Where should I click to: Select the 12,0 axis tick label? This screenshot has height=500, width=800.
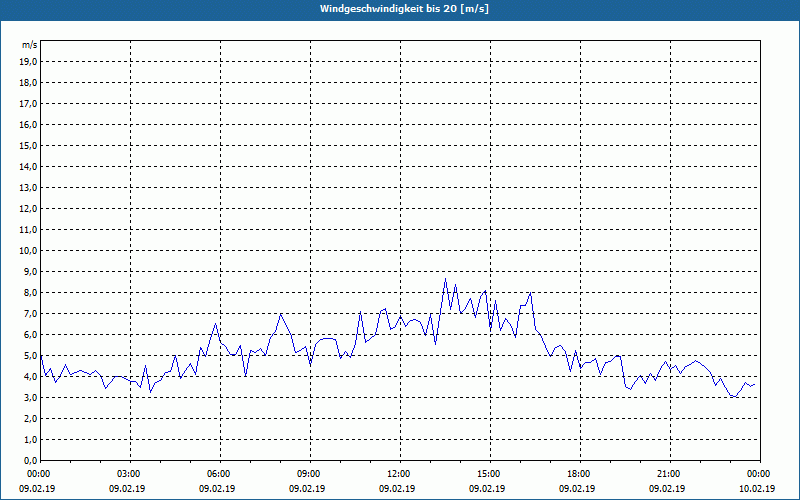coord(28,208)
